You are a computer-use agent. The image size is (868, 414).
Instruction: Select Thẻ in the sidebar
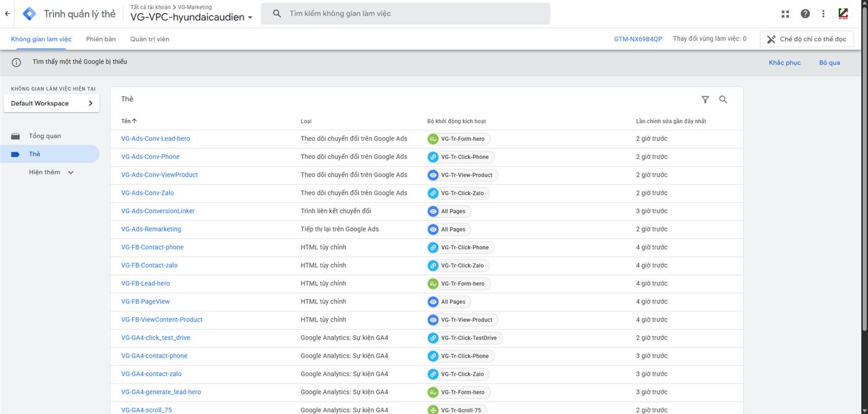(50, 154)
